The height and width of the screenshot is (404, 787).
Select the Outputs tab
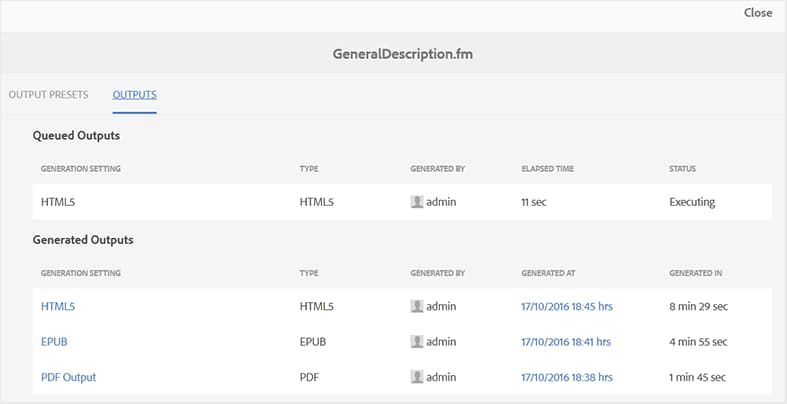(x=134, y=95)
